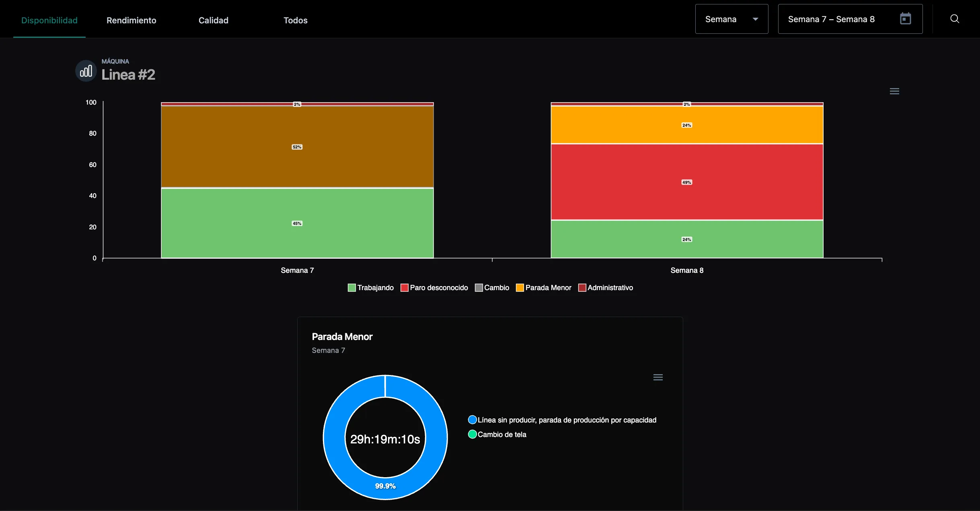Open the search using the magnifier icon
The width and height of the screenshot is (980, 511).
pos(955,19)
